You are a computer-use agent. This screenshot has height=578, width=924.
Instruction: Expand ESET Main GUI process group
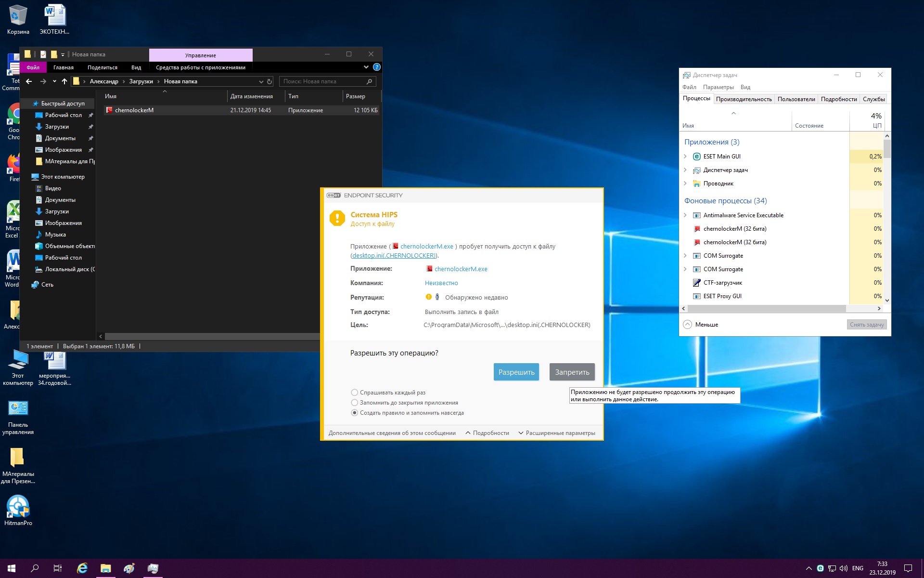[x=685, y=157]
